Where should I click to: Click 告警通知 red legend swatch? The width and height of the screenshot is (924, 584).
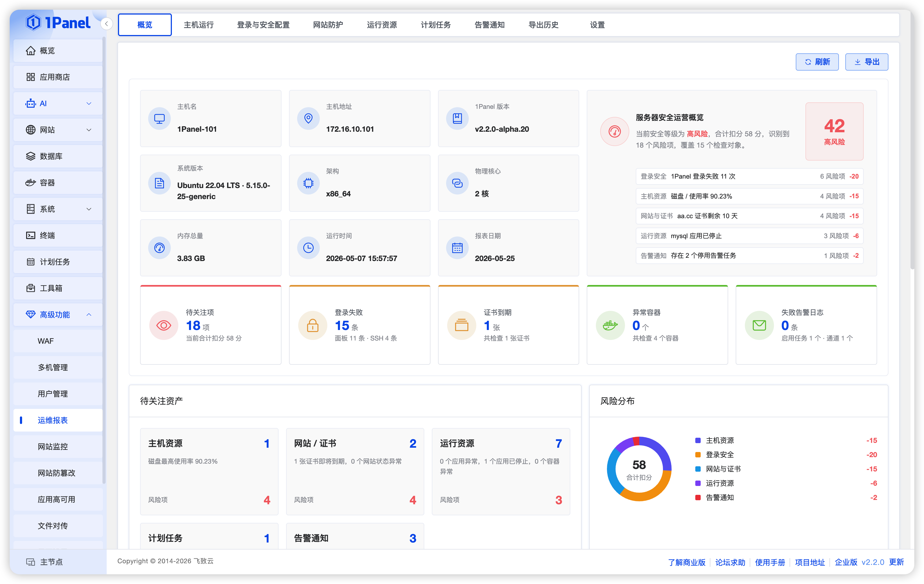698,498
